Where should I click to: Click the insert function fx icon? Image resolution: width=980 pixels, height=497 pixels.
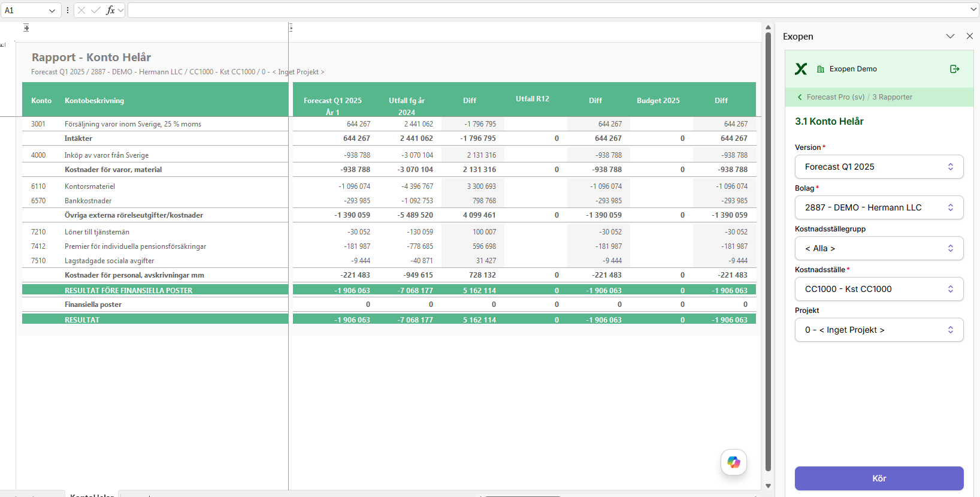coord(110,10)
